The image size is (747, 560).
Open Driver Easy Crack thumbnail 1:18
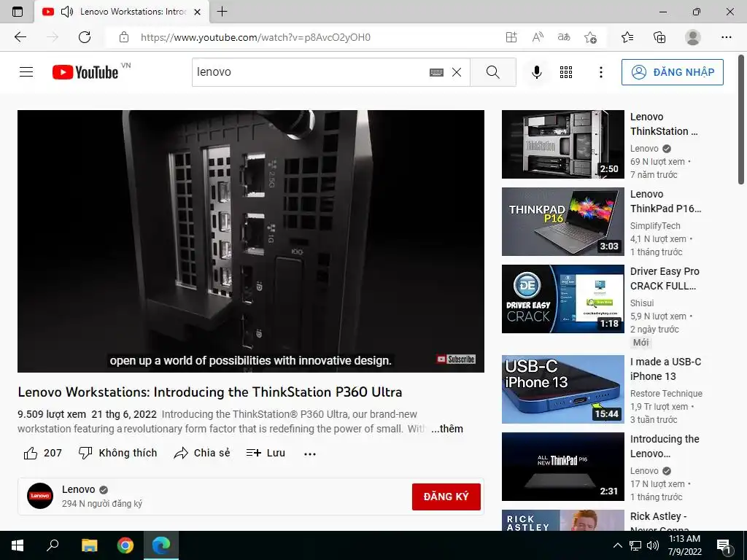coord(562,298)
